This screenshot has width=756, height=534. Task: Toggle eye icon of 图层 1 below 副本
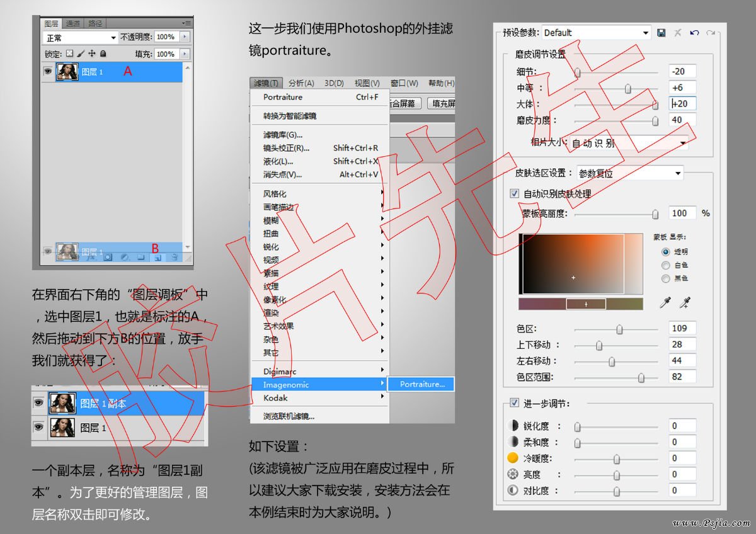tap(38, 428)
